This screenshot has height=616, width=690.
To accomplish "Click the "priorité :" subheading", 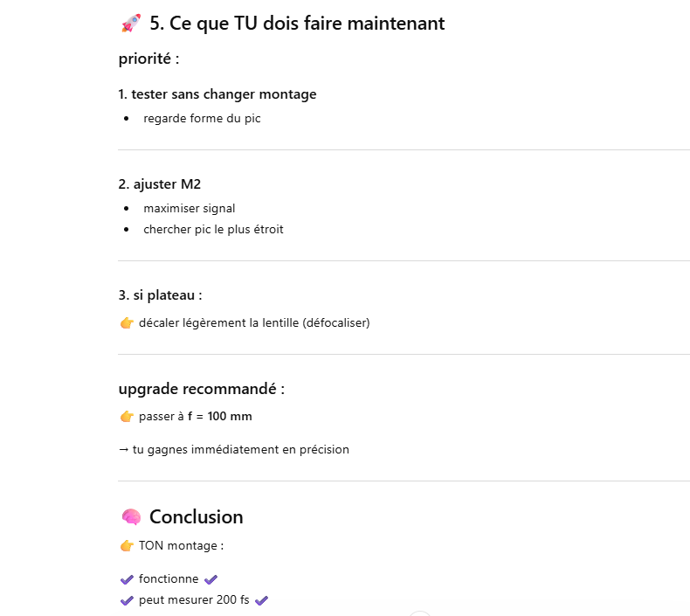I will [x=148, y=59].
